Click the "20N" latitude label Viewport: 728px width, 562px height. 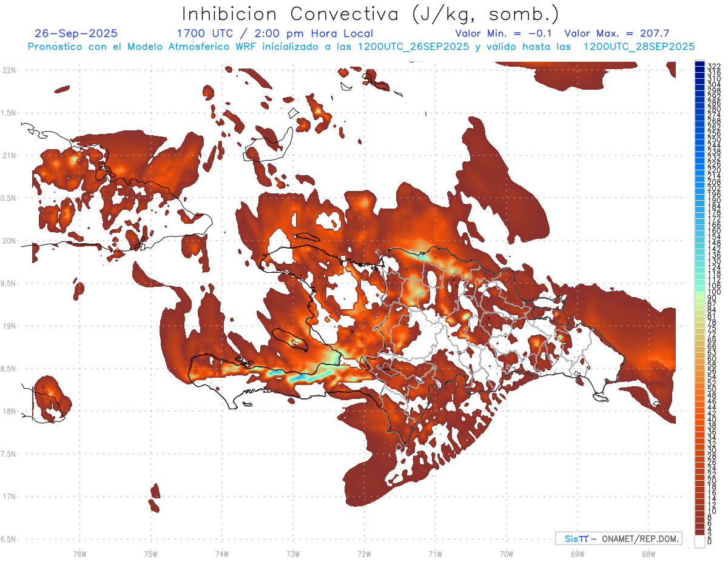pos(8,241)
